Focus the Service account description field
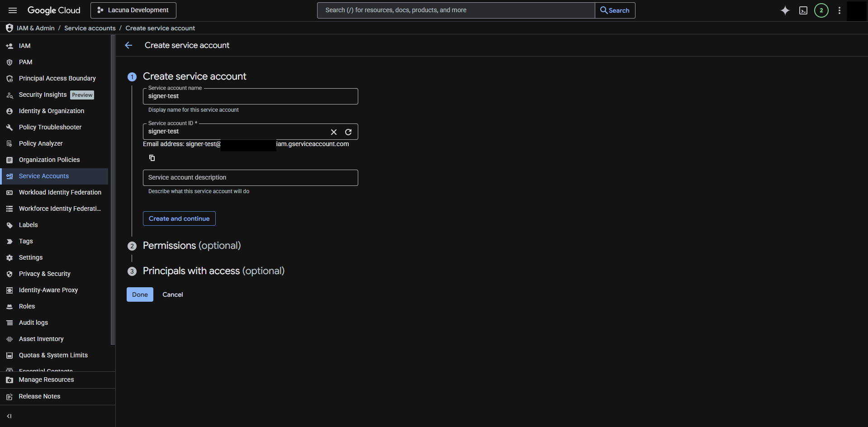868x427 pixels. (250, 178)
